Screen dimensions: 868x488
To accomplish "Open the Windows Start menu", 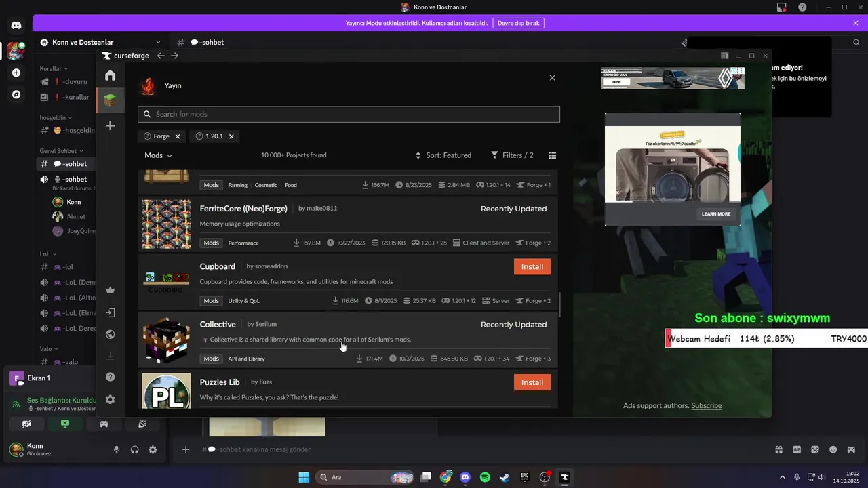I will pyautogui.click(x=304, y=477).
